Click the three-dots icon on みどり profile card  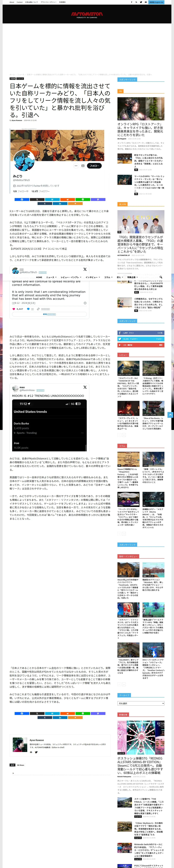point(76,166)
